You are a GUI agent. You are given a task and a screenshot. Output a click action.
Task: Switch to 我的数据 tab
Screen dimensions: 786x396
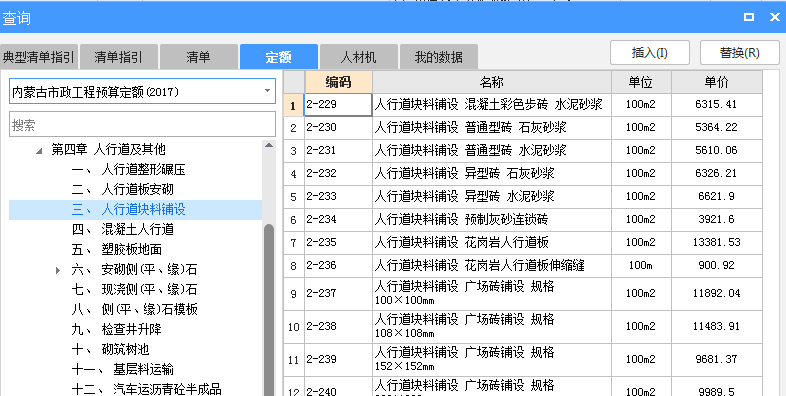coord(439,57)
